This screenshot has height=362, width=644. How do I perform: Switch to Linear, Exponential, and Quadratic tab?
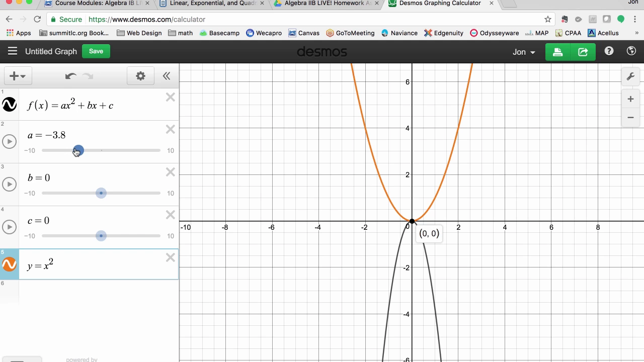click(x=212, y=4)
